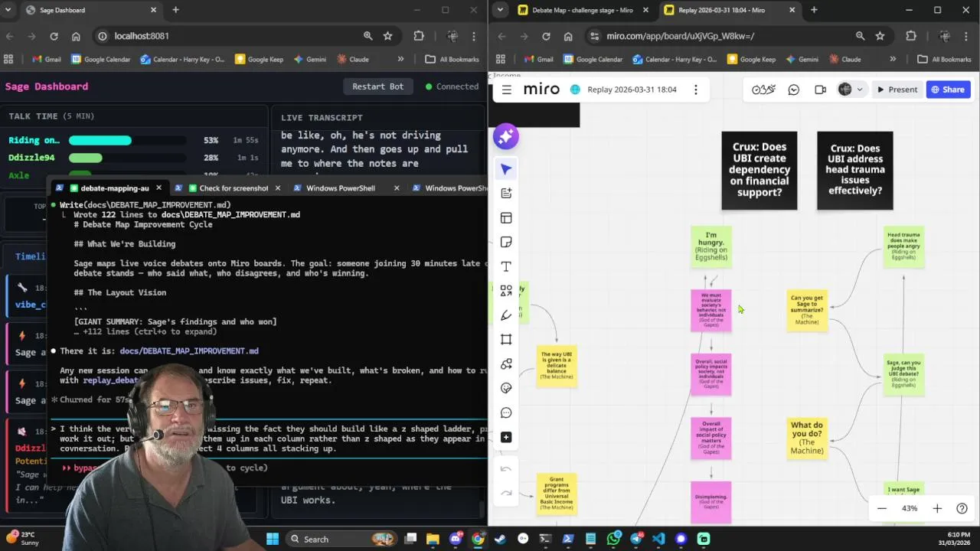This screenshot has width=980, height=551.
Task: Click the taskbar Search box
Action: click(x=338, y=539)
